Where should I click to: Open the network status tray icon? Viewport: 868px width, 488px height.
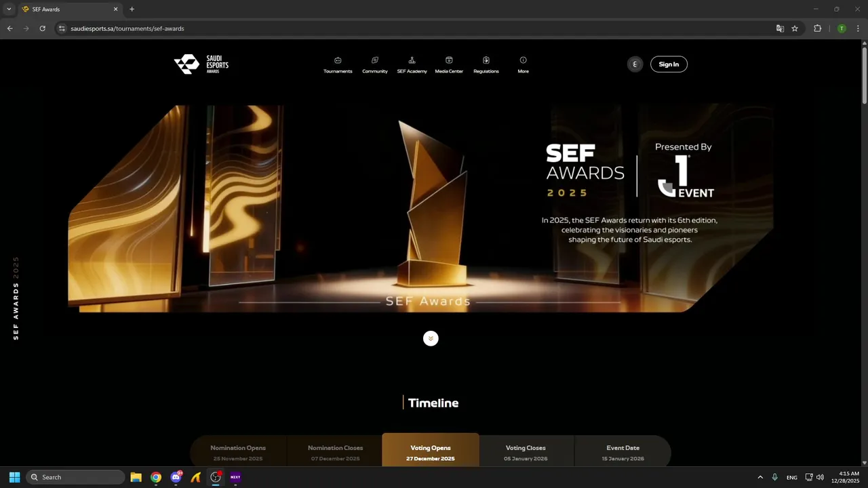(x=809, y=477)
